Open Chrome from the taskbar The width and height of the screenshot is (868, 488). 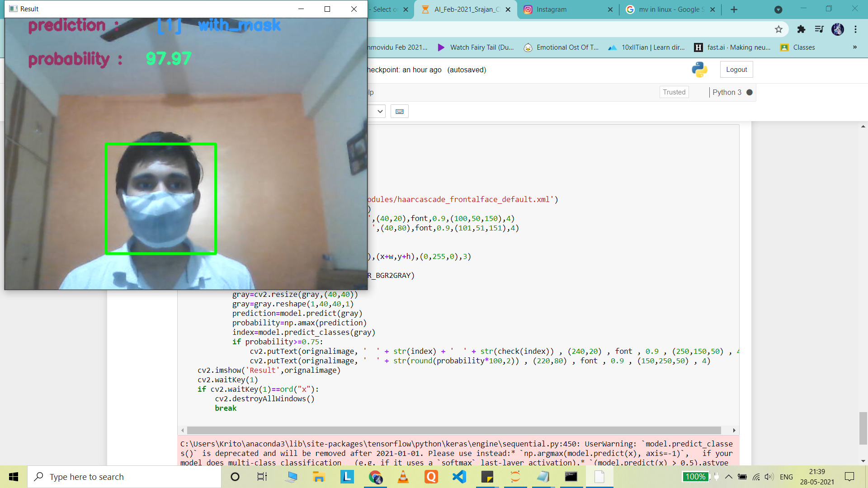coord(375,477)
